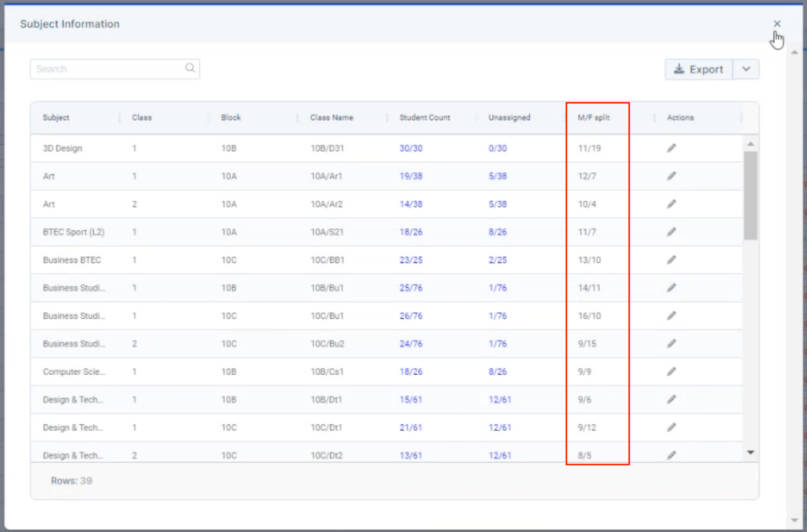Edit the Business Studies 10C/Bu2 class
This screenshot has height=532, width=807.
click(x=671, y=344)
